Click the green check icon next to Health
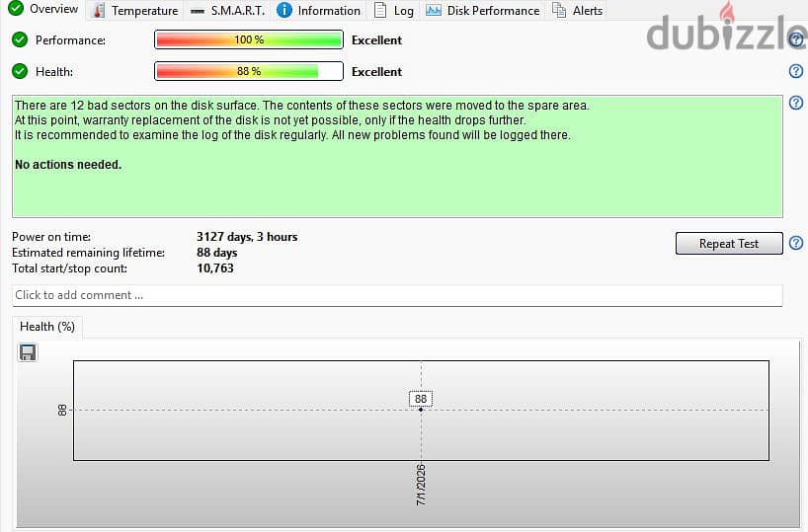Image resolution: width=808 pixels, height=532 pixels. click(20, 71)
